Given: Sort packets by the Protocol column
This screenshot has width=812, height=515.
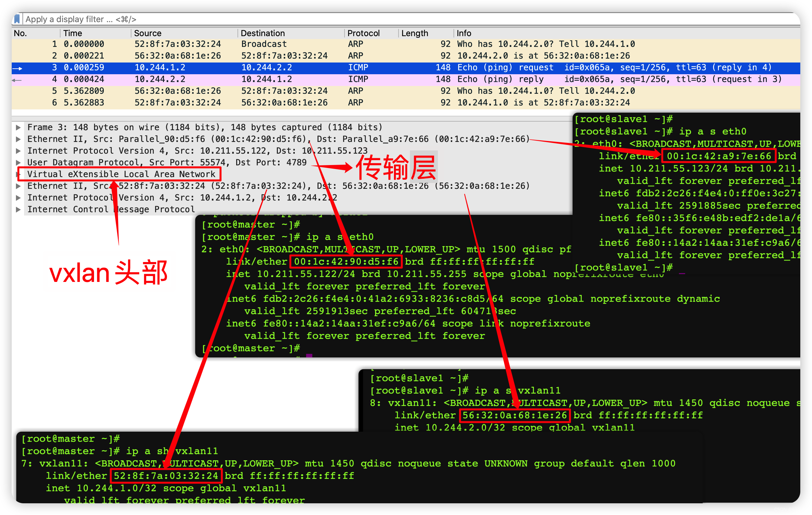Looking at the screenshot, I should tap(372, 33).
